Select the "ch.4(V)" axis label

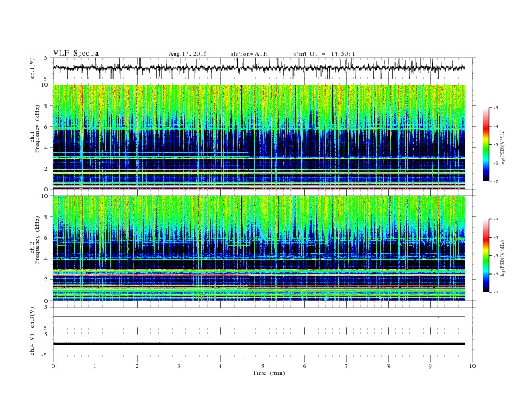(x=32, y=345)
